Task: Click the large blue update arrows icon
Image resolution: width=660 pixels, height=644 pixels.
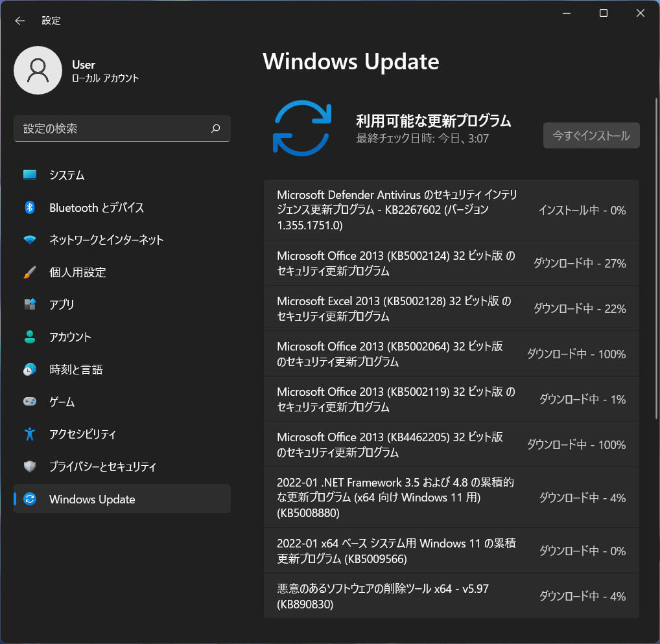Action: [302, 128]
